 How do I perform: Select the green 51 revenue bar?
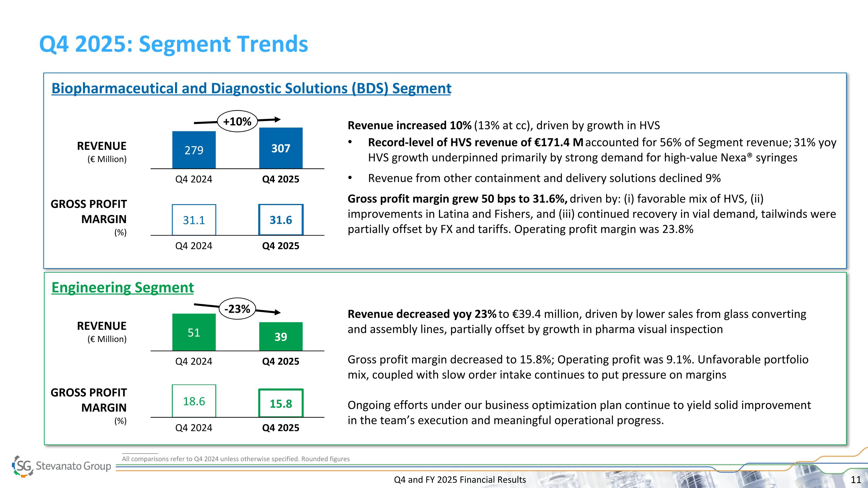[194, 332]
